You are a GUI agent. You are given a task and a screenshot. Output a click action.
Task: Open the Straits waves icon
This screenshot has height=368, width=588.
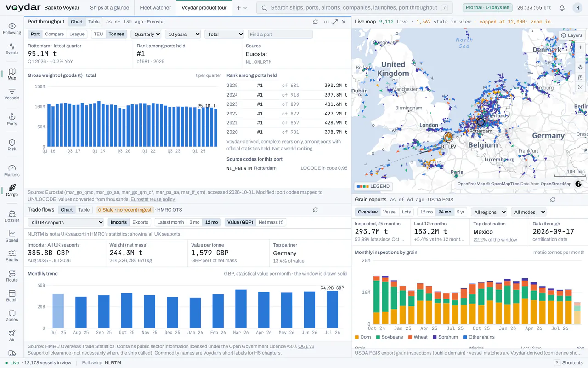coord(12,256)
